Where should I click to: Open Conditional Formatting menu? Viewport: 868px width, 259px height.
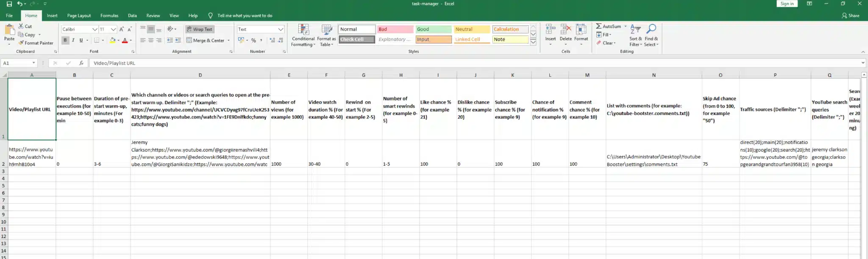(x=303, y=36)
